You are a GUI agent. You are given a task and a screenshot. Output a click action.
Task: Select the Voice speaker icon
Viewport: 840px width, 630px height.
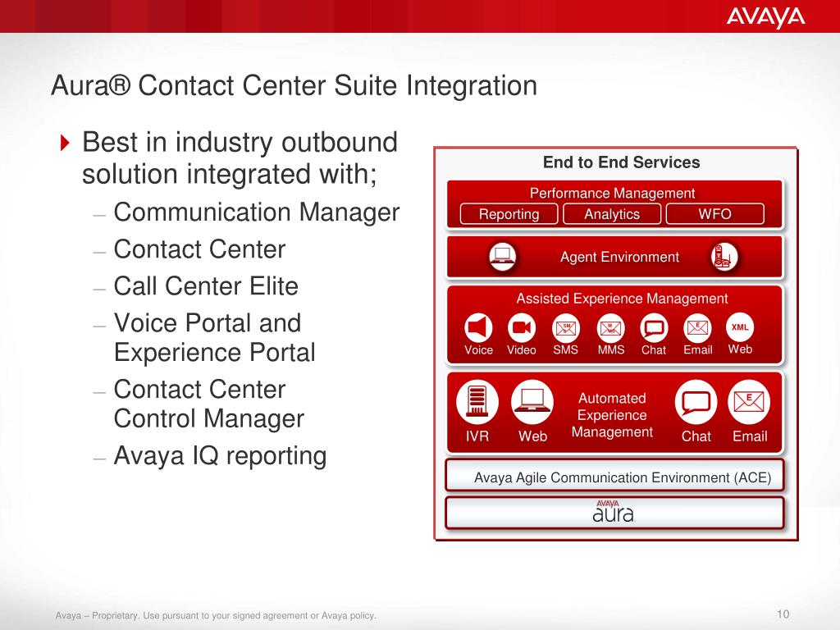click(x=478, y=326)
